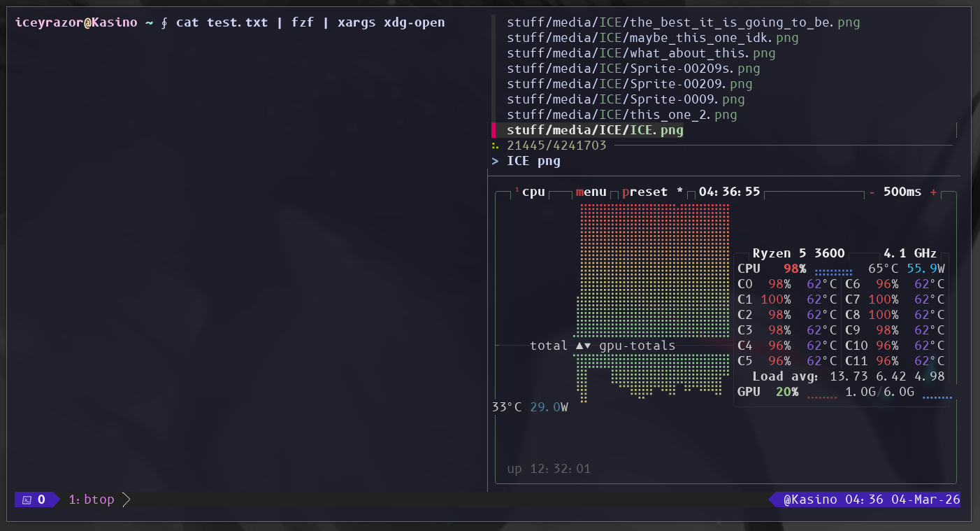Click the fzf query input 'ICE png'
980x531 pixels.
coord(533,161)
